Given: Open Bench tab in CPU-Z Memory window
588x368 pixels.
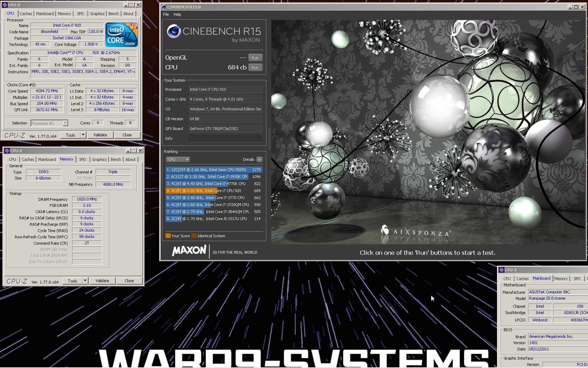Looking at the screenshot, I should 115,159.
